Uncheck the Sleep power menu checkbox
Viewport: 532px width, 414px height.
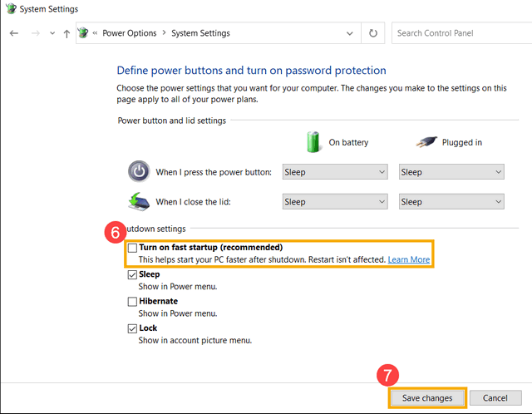(x=132, y=274)
